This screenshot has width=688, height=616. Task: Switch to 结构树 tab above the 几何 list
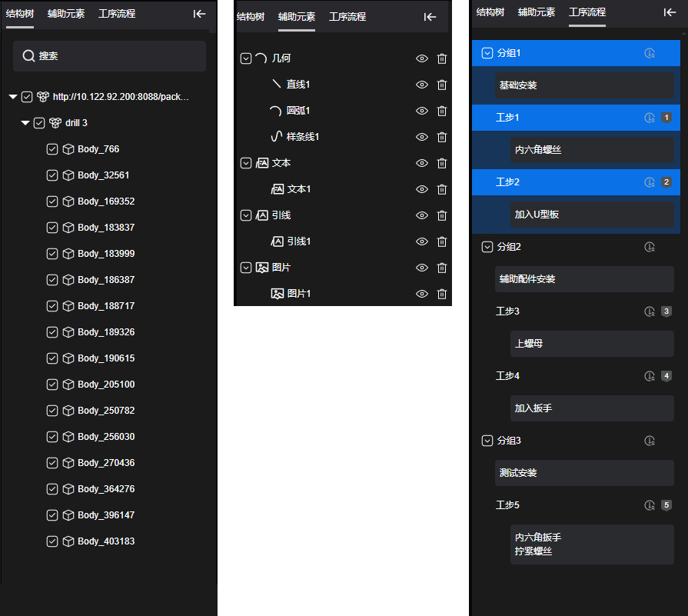pyautogui.click(x=251, y=17)
